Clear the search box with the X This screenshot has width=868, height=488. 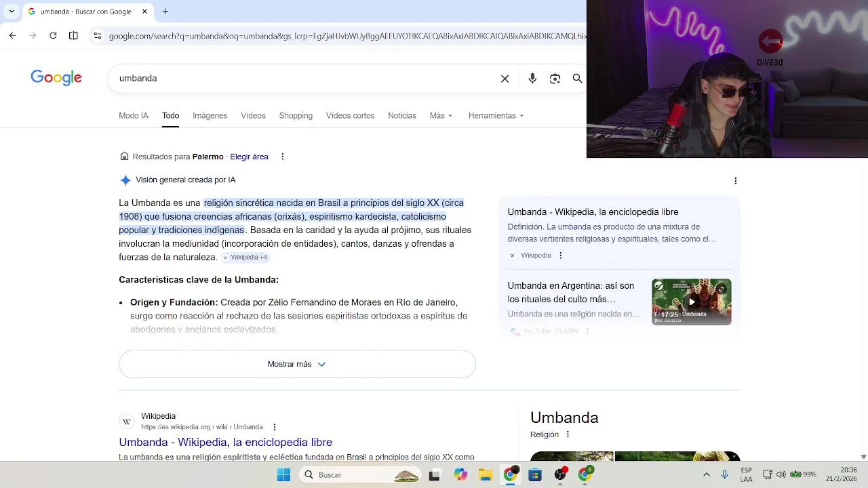click(x=505, y=79)
